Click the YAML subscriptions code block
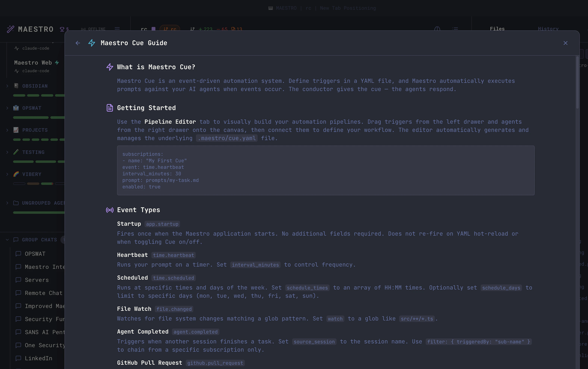The height and width of the screenshot is (369, 588). pyautogui.click(x=326, y=170)
